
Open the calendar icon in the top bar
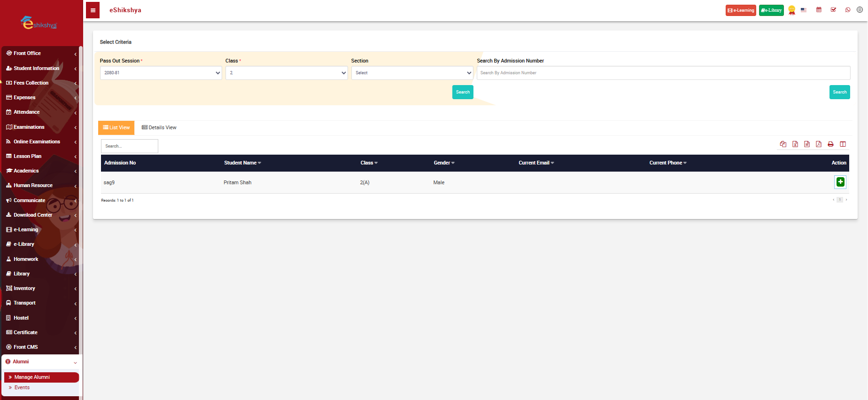tap(819, 10)
